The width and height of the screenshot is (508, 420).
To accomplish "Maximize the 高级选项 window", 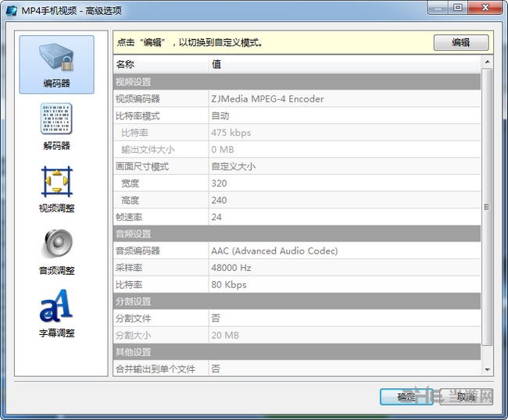I will point(458,8).
